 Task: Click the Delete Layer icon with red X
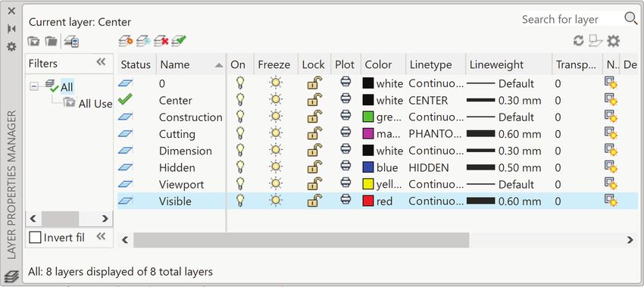coord(161,41)
